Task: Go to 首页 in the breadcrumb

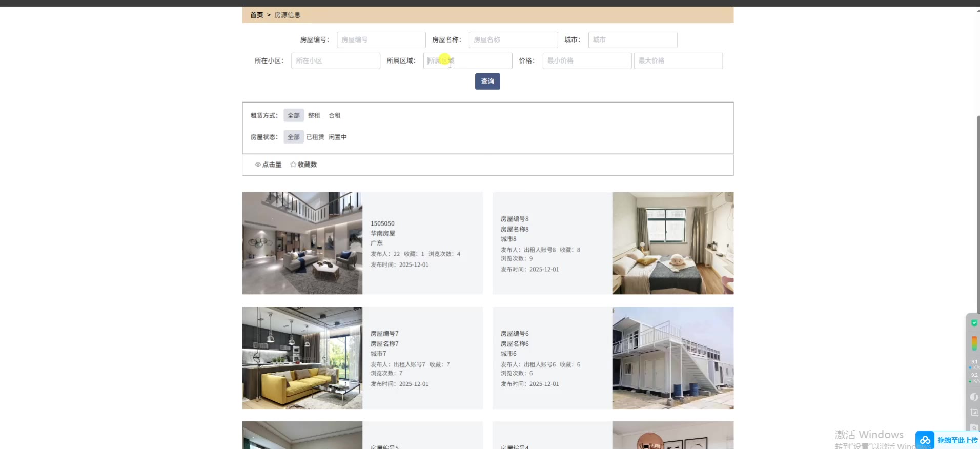Action: click(x=257, y=15)
